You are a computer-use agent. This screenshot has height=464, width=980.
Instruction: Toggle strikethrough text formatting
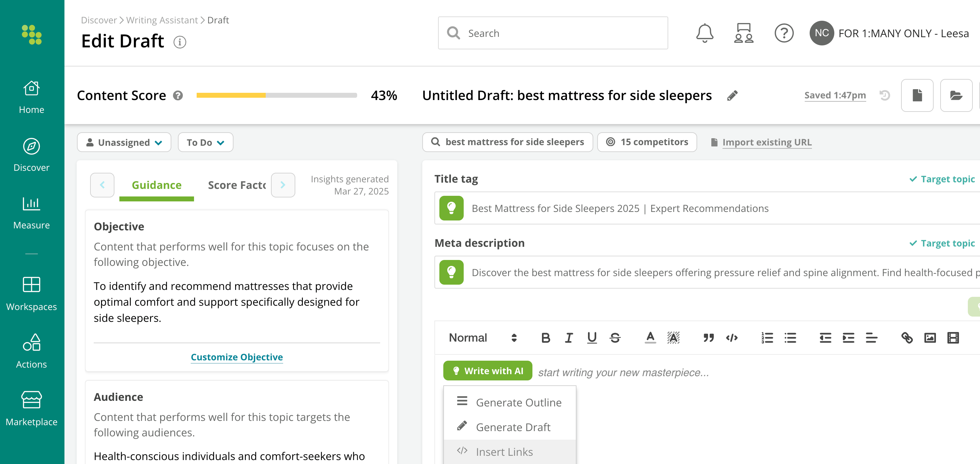point(615,338)
